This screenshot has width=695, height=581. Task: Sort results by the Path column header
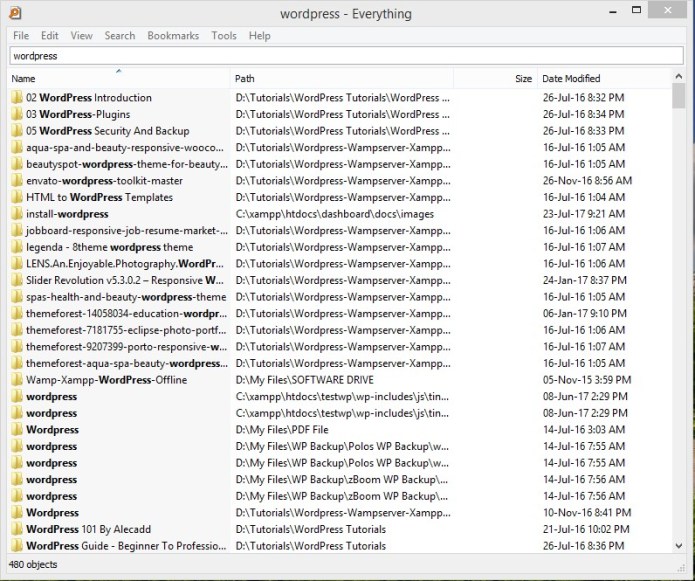point(342,78)
